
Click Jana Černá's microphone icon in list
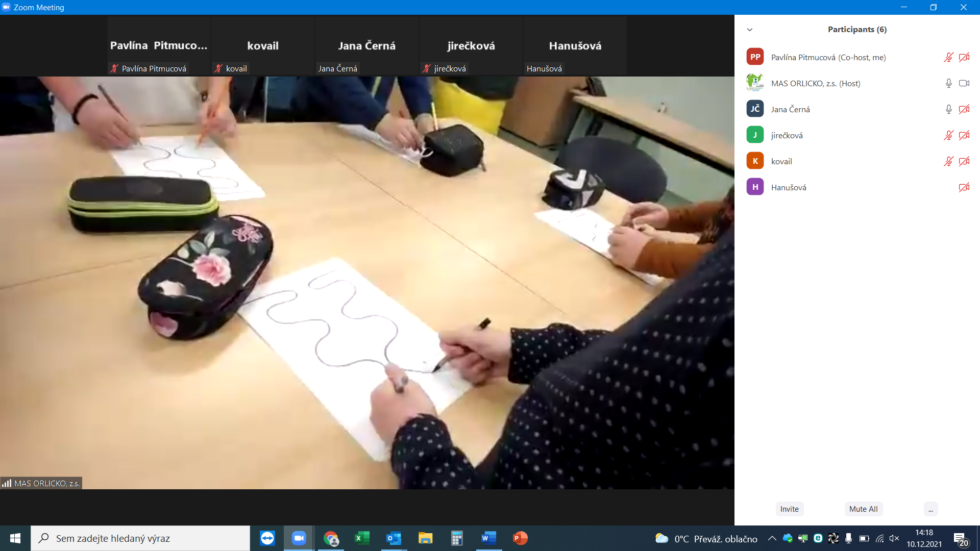(948, 109)
